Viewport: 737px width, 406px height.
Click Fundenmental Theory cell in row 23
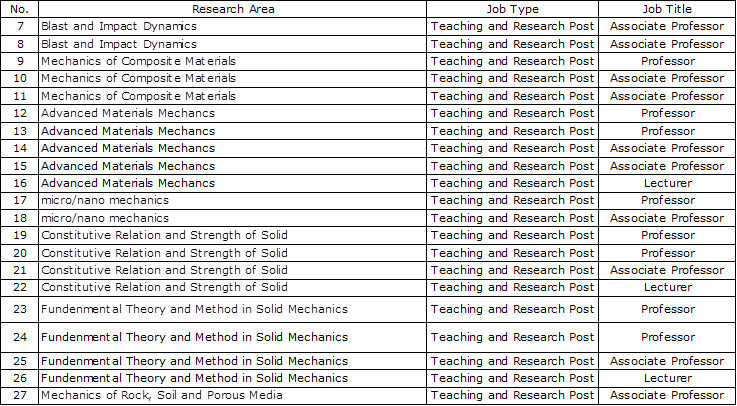click(x=233, y=309)
